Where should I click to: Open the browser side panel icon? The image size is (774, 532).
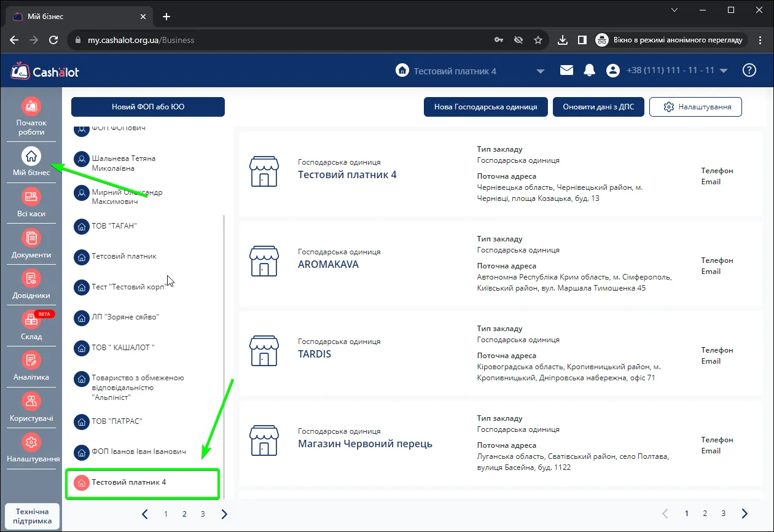pos(582,40)
